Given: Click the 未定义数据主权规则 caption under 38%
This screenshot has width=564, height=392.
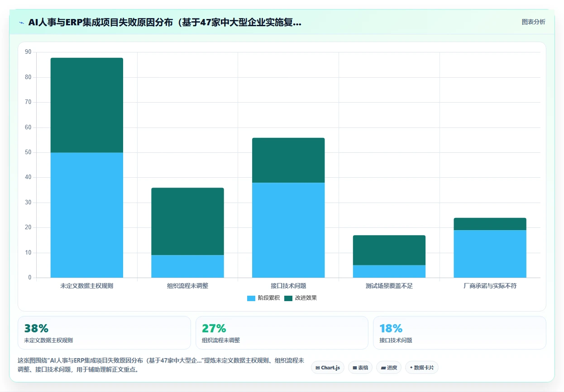Looking at the screenshot, I should (48, 340).
